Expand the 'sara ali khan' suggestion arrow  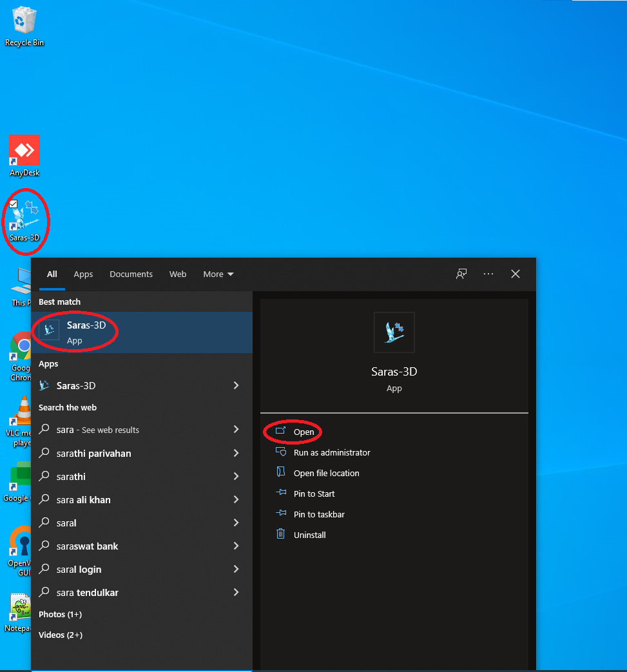[236, 499]
